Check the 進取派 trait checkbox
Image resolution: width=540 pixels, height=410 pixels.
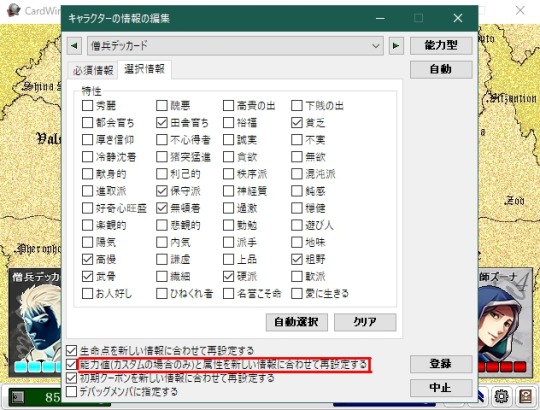tap(87, 191)
